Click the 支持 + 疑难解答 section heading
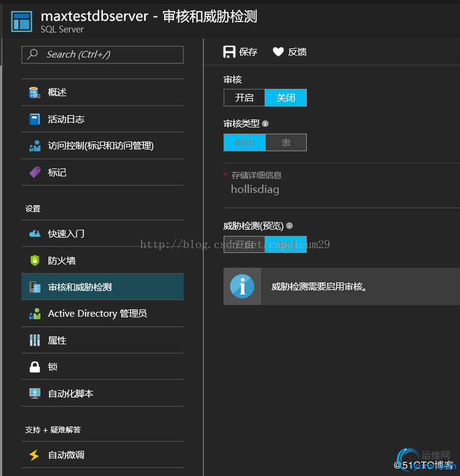The height and width of the screenshot is (476, 460). coord(53,430)
